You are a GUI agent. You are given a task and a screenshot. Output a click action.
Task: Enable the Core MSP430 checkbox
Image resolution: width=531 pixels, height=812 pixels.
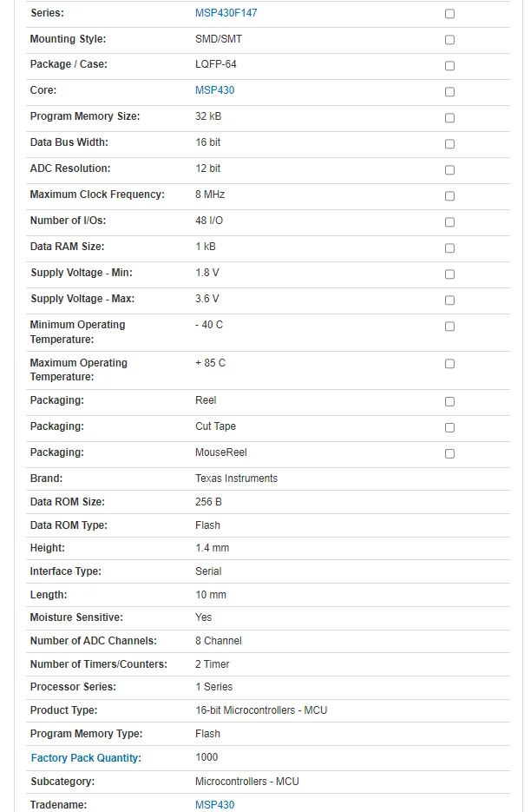pos(449,92)
